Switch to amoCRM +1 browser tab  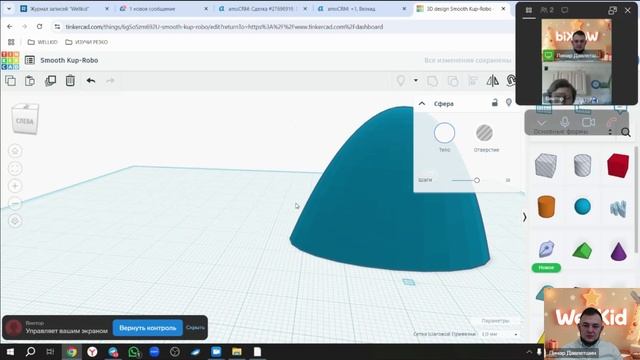362,9
